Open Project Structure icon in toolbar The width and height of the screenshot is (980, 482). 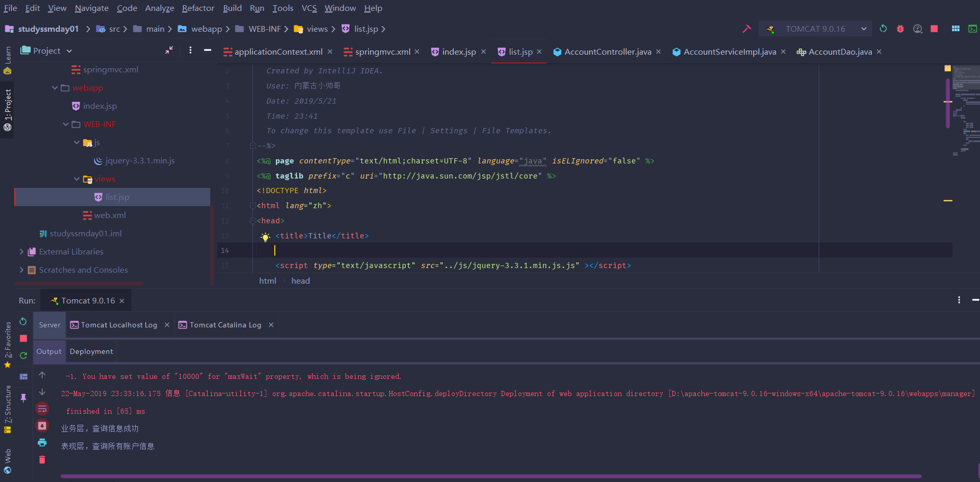click(956, 29)
